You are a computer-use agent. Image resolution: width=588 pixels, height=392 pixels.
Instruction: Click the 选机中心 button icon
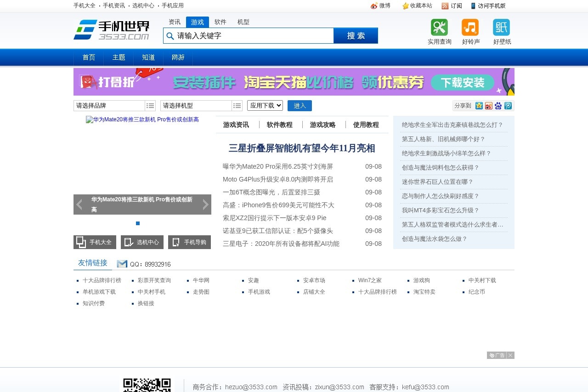(129, 242)
